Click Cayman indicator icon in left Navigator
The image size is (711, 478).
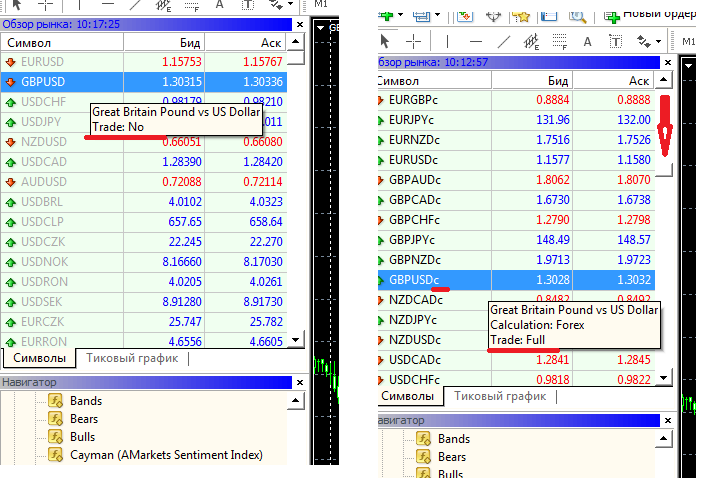[x=56, y=454]
